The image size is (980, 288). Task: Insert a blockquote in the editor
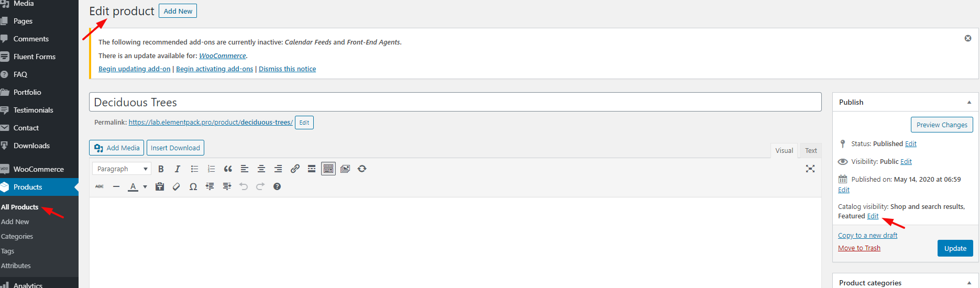[x=228, y=169]
